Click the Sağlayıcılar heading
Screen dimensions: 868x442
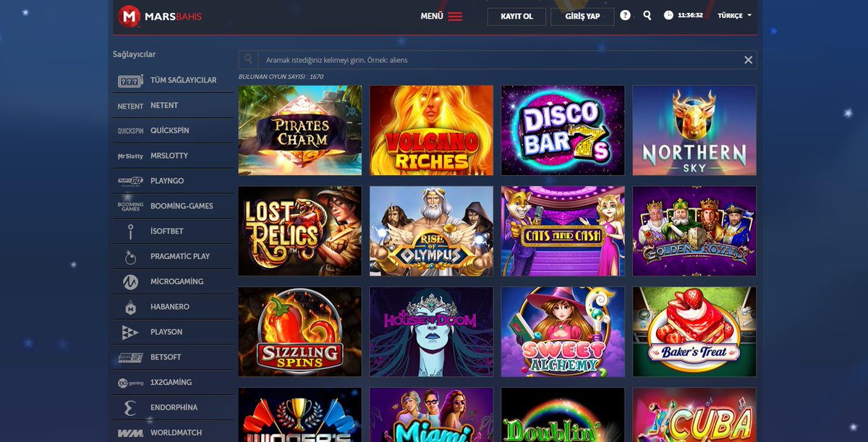click(x=134, y=54)
